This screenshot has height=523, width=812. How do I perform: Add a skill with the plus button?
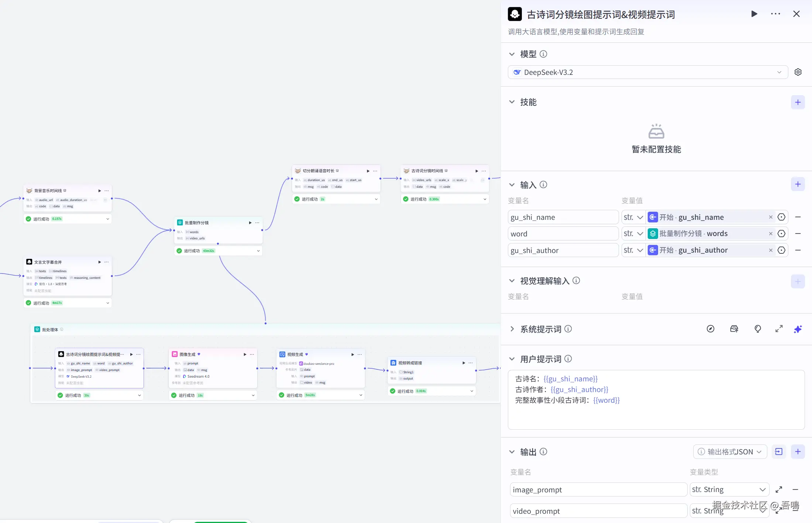tap(798, 102)
